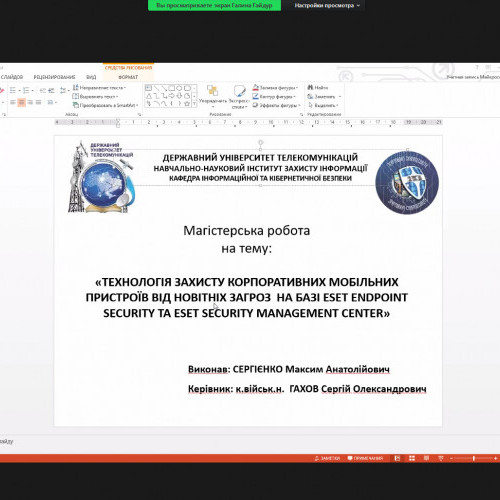Click the rotation handle above the header
500x500 pixels.
pyautogui.click(x=260, y=142)
